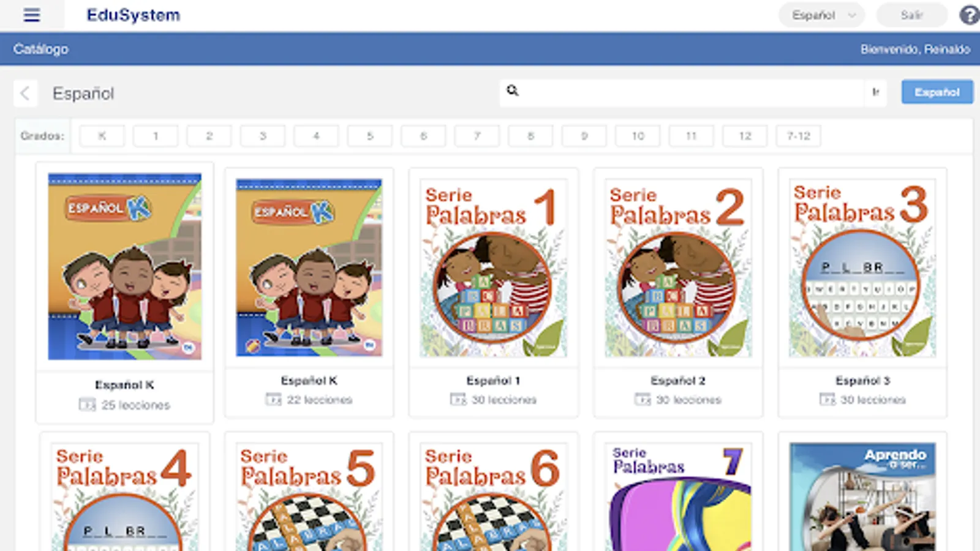Click the magnifier search icon
This screenshot has height=551, width=980.
(x=513, y=91)
